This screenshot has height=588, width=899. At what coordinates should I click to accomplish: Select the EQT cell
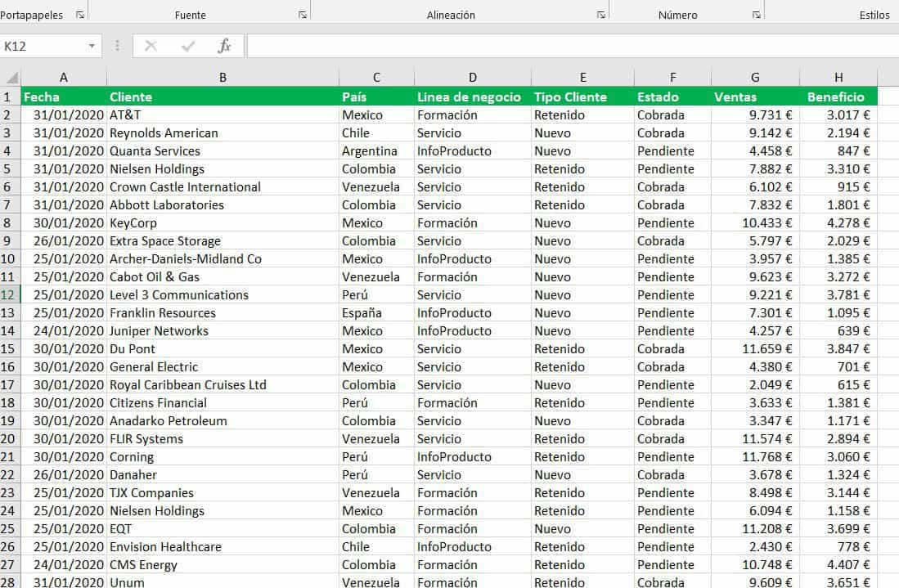click(x=223, y=528)
